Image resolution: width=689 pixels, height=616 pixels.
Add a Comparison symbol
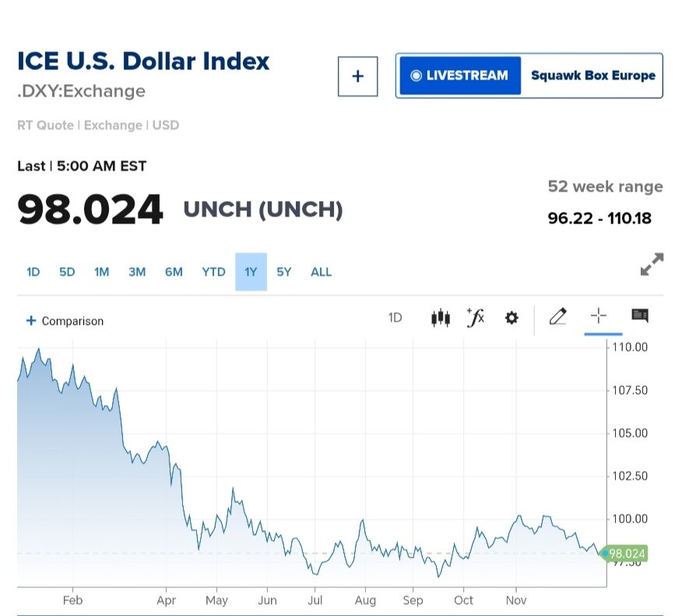pos(65,321)
